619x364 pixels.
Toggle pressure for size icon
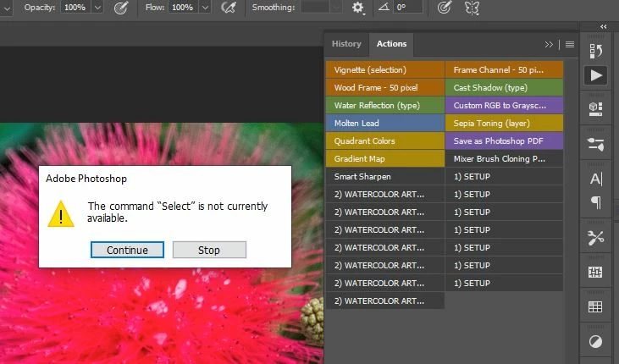coord(445,8)
